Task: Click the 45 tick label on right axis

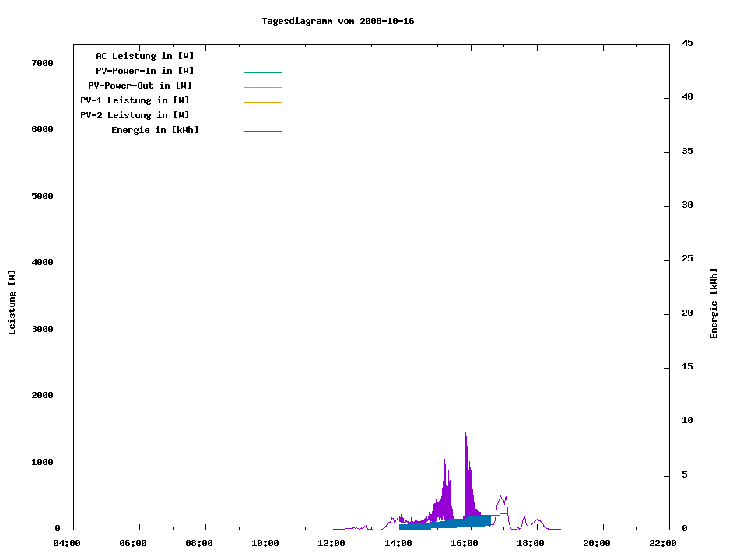Action: [687, 43]
